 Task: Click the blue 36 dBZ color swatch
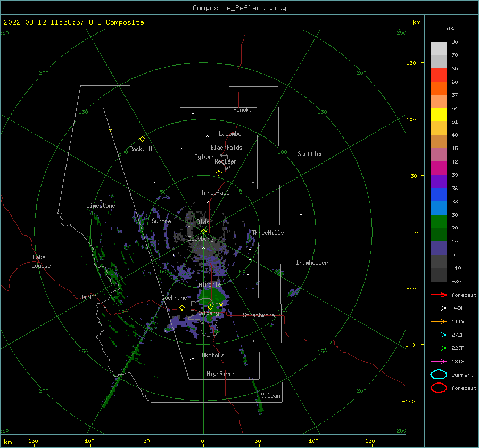(x=439, y=194)
